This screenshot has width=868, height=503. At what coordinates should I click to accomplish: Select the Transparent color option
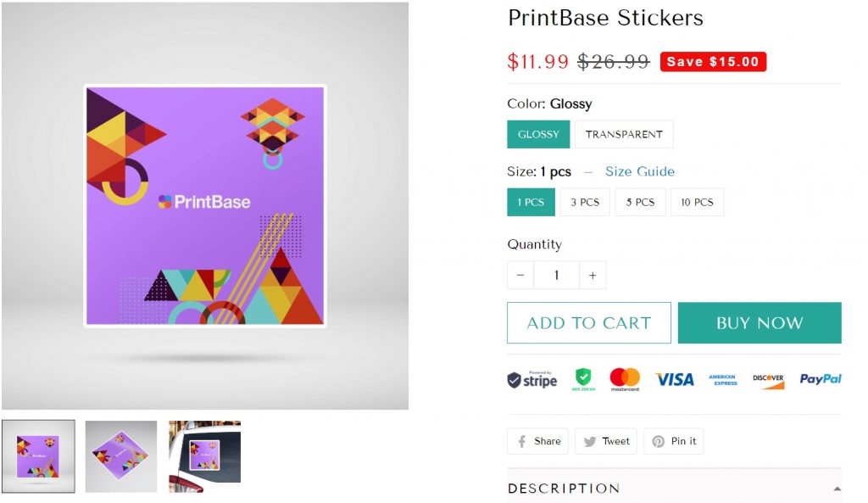(624, 134)
